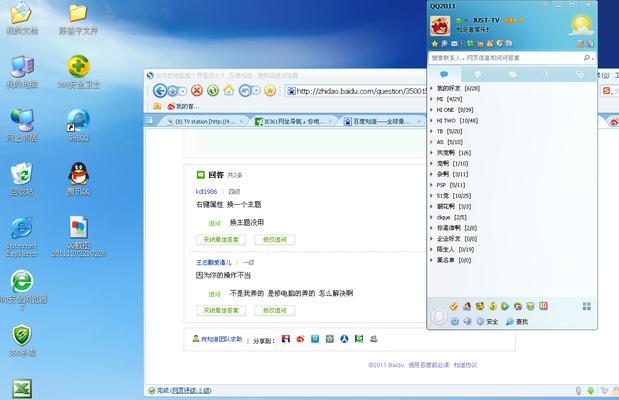The image size is (619, 400).
Task: Refresh the page with green reload button
Action: point(213,91)
